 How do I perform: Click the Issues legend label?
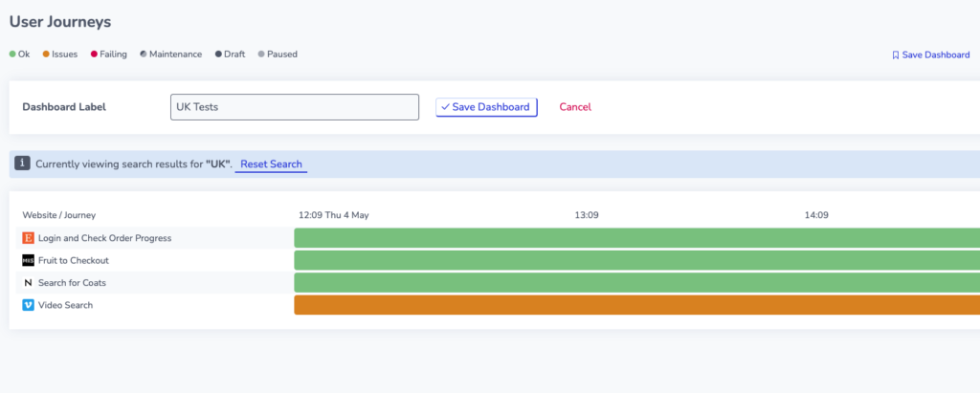click(x=64, y=55)
